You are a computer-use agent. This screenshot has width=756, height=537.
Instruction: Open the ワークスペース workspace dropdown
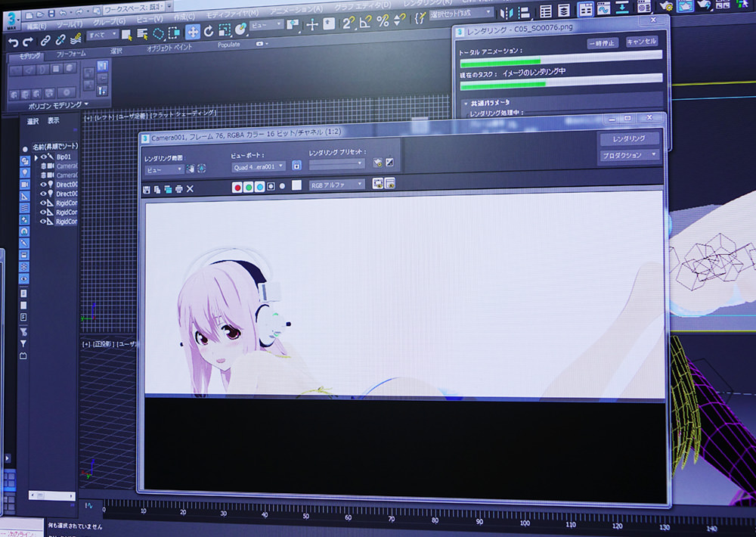[x=135, y=8]
